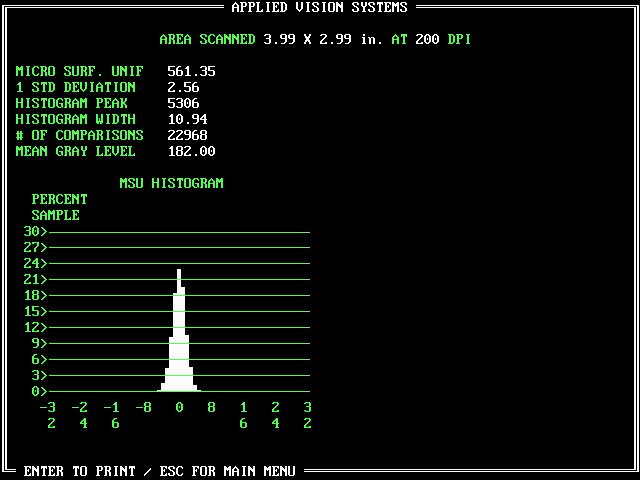Viewport: 640px width, 480px height.
Task: Click the 0> tick on the y-axis
Action: tap(40, 391)
